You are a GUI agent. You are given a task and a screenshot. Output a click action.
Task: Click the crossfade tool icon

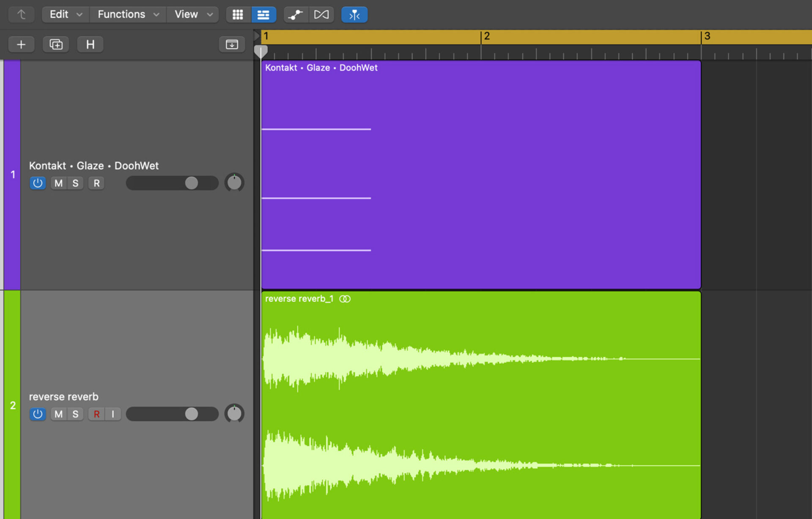(322, 14)
